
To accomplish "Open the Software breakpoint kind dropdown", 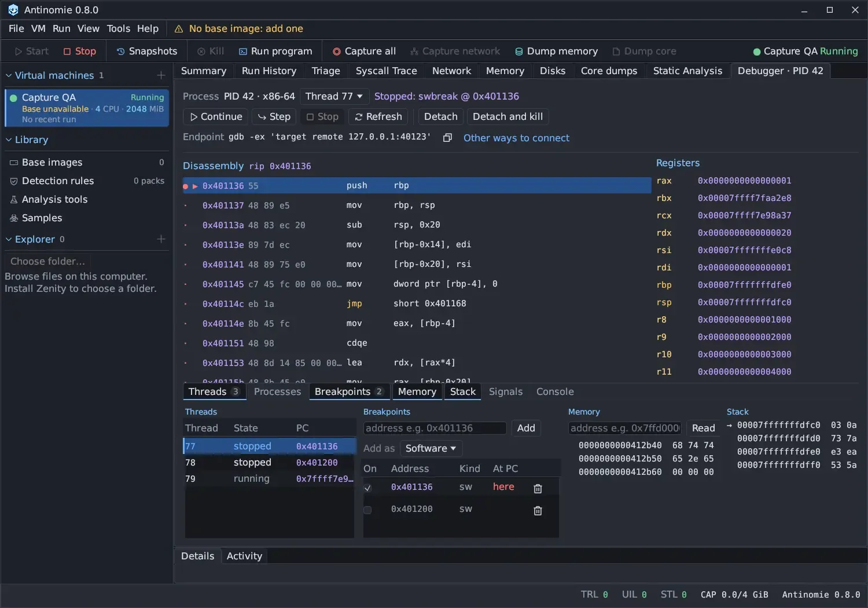I will point(431,449).
